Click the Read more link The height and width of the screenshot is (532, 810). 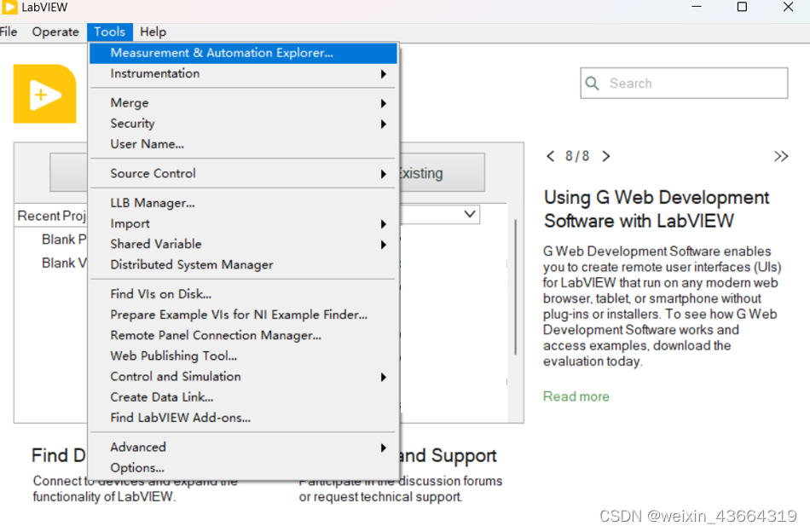[576, 396]
